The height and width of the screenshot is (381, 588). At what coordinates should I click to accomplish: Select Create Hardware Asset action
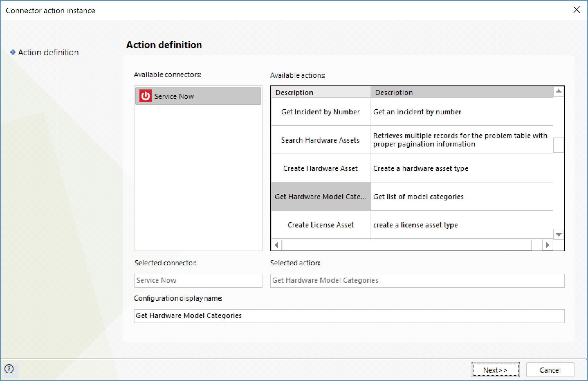[x=321, y=168]
